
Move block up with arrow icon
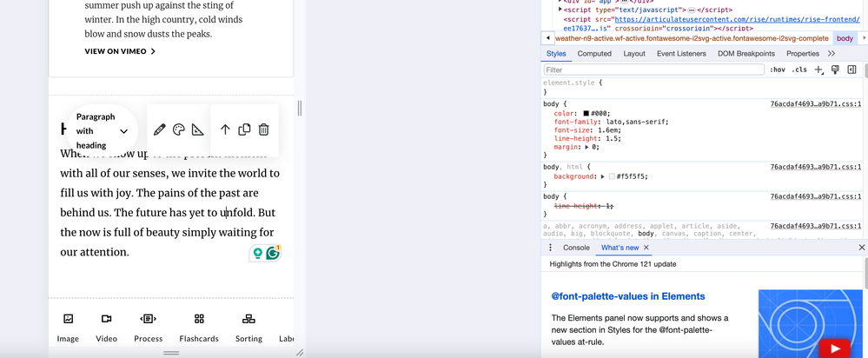225,129
